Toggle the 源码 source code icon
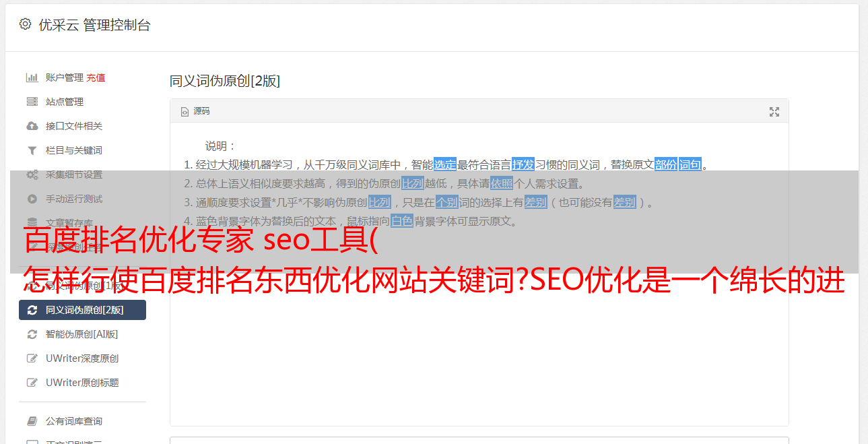The width and height of the screenshot is (868, 444). (185, 112)
